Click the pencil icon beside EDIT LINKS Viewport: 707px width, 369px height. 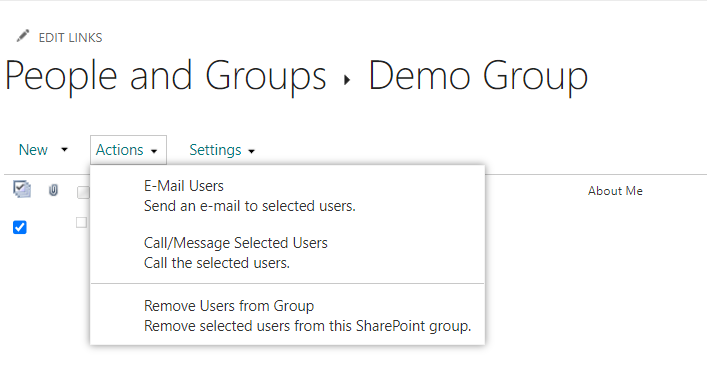tap(23, 36)
